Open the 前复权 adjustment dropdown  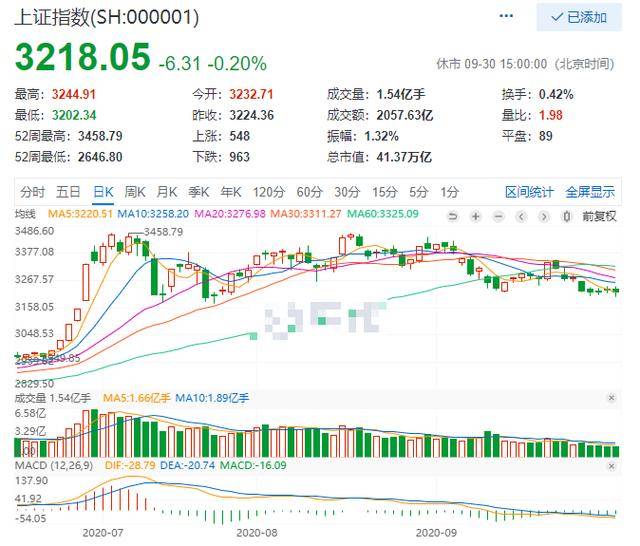click(599, 217)
